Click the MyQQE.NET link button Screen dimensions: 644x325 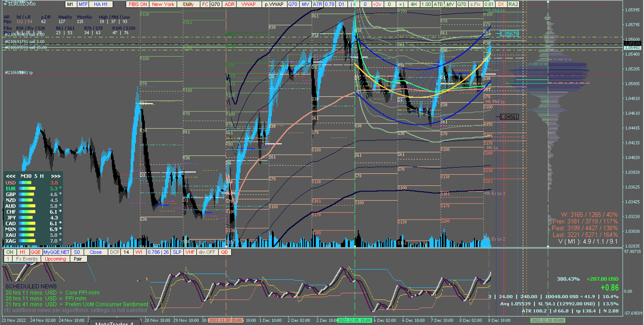tap(57, 252)
